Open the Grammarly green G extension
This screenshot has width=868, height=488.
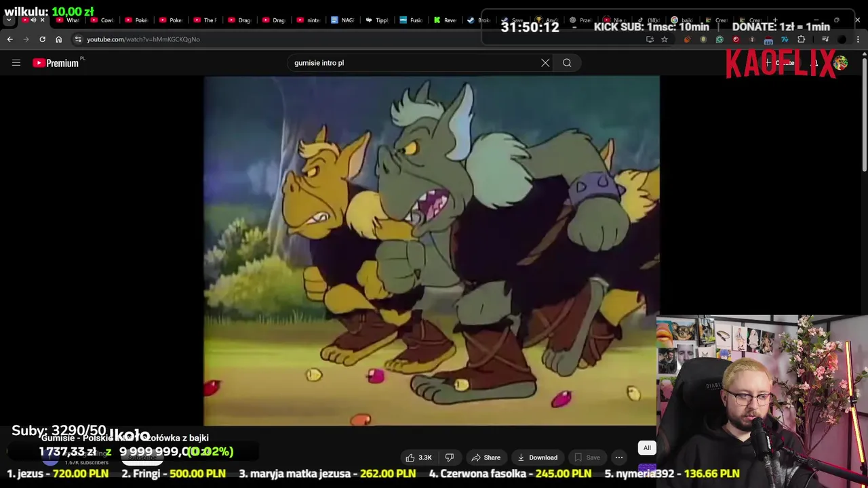coord(719,39)
